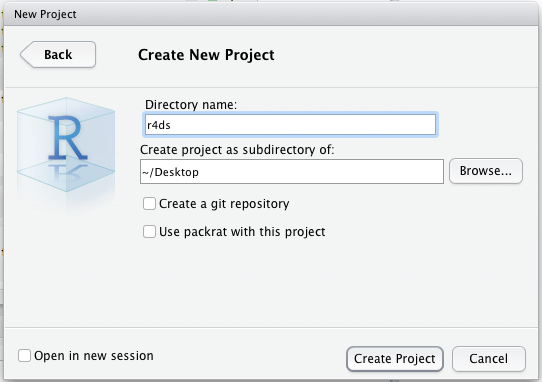Click the Create New Project heading
This screenshot has width=542, height=382.
pyautogui.click(x=206, y=55)
